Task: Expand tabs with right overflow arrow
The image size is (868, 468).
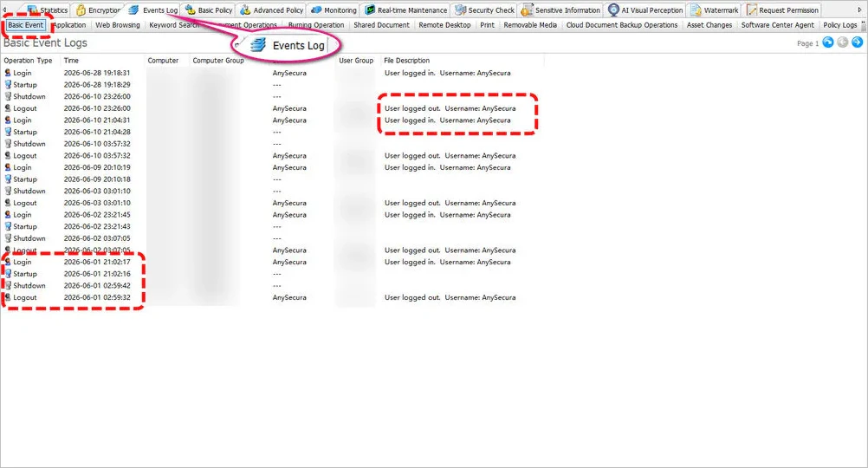Action: [859, 10]
